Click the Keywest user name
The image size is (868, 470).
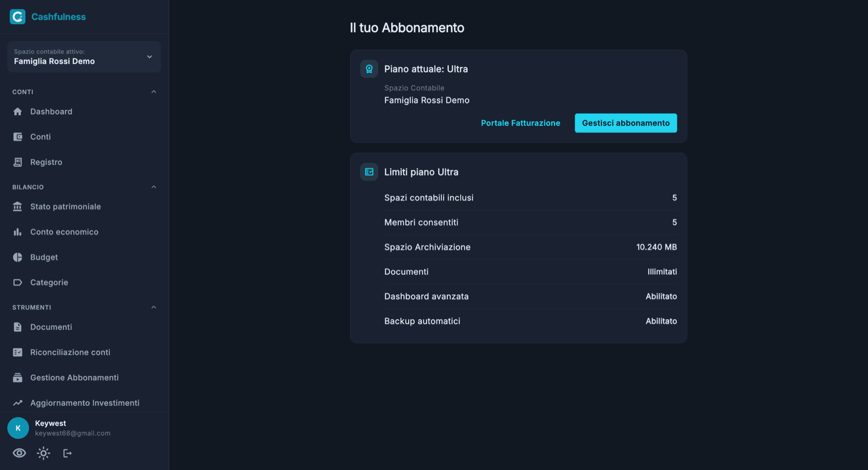(x=51, y=423)
